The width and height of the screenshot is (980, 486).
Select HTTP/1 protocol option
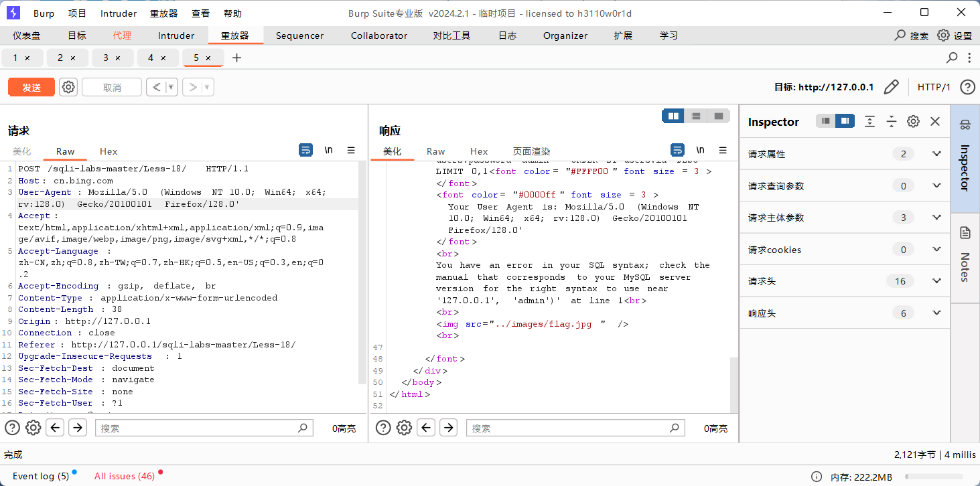[x=934, y=87]
